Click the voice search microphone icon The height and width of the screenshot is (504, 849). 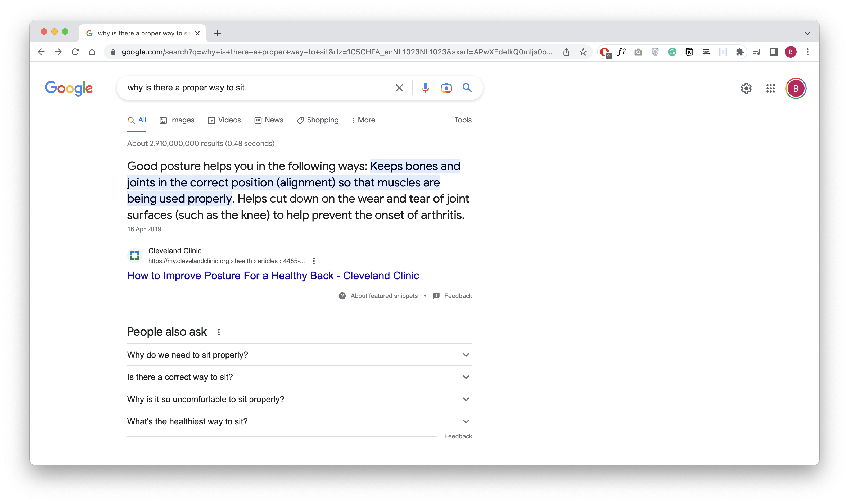click(425, 88)
